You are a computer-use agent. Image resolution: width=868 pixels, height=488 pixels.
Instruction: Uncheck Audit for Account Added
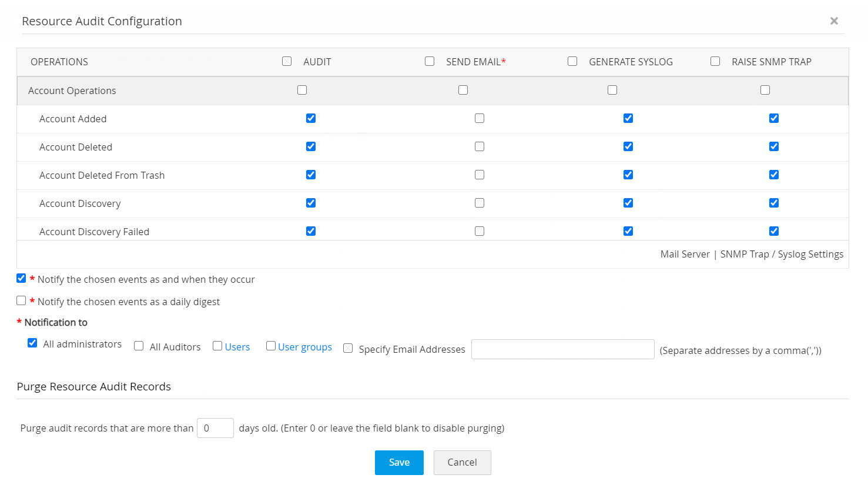(x=311, y=118)
